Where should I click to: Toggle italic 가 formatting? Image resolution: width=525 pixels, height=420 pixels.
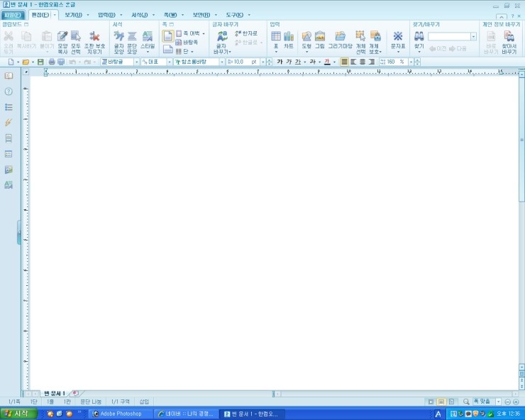coord(289,62)
